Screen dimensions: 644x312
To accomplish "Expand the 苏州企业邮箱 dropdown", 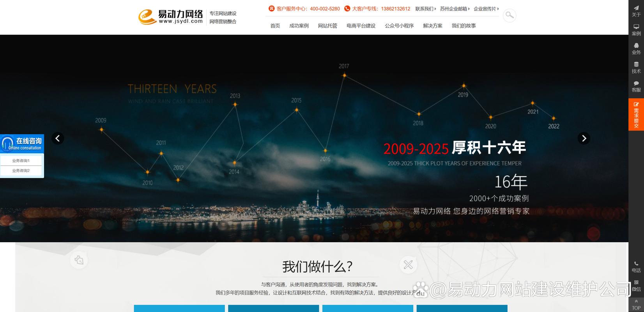I will pos(455,9).
